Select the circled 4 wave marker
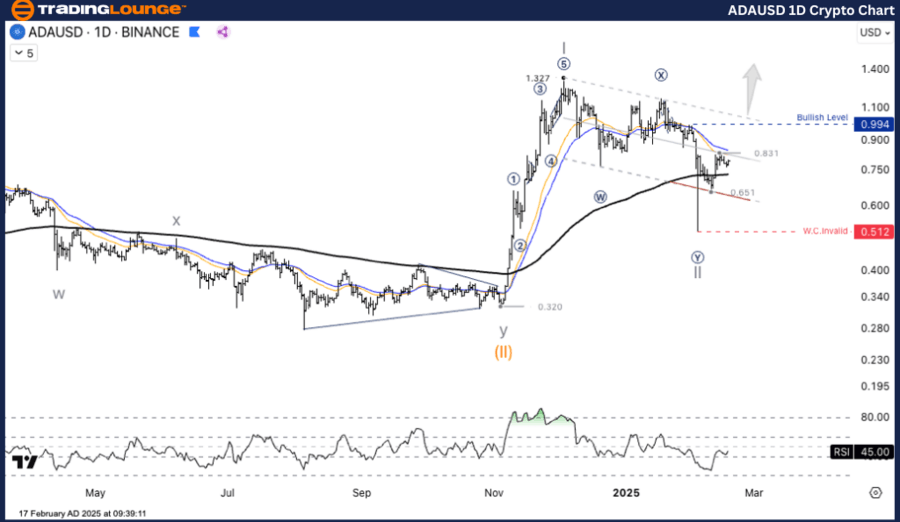Screen dimensions: 900x522 point(551,161)
